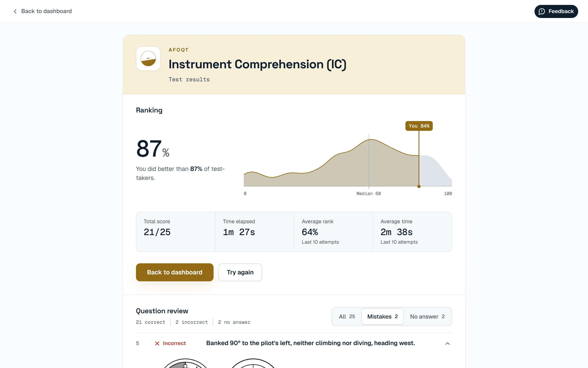The width and height of the screenshot is (588, 368).
Task: Click the Question review heading
Action: [x=162, y=311]
